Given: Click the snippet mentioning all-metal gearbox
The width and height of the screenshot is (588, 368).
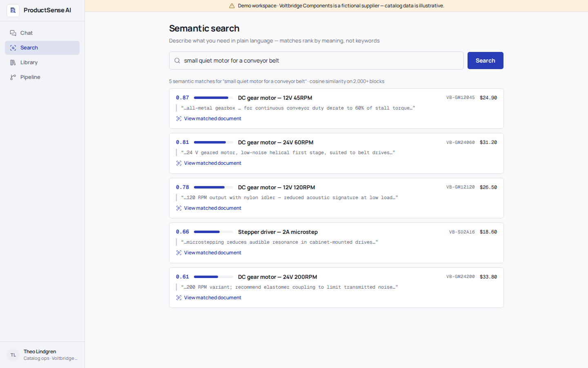Looking at the screenshot, I should coord(298,108).
